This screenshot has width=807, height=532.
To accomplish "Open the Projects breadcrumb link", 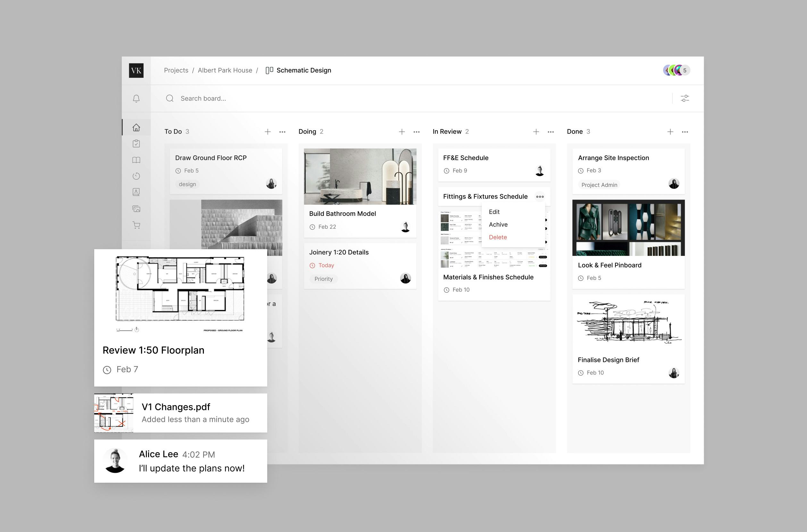I will pos(176,70).
